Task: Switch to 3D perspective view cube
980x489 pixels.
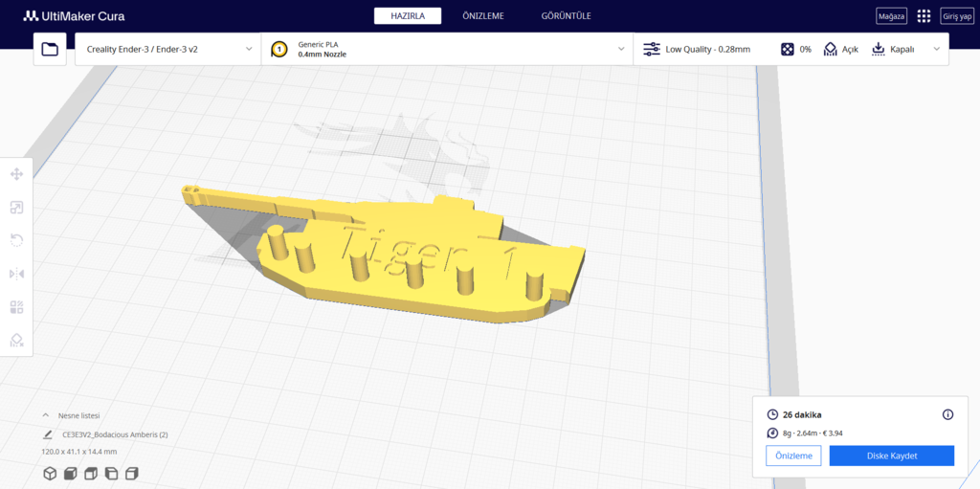Action: pos(50,474)
